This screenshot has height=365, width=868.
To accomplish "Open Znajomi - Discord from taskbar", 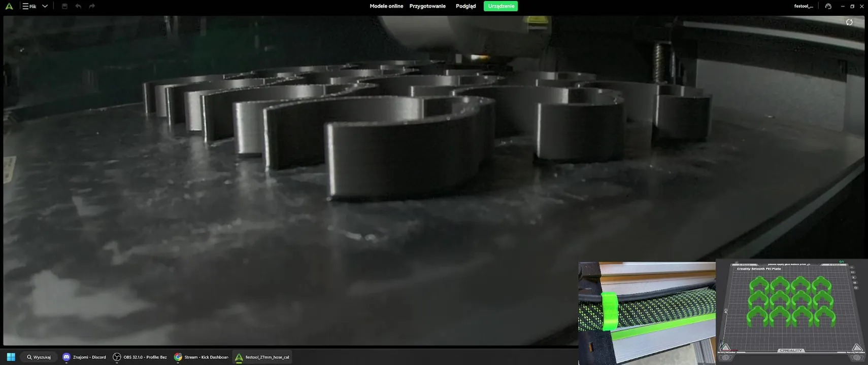I will [84, 357].
